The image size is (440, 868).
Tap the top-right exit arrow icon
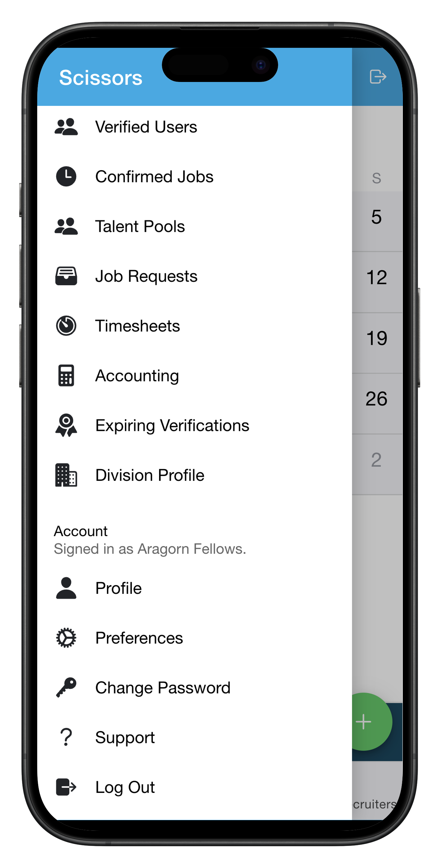(x=378, y=77)
